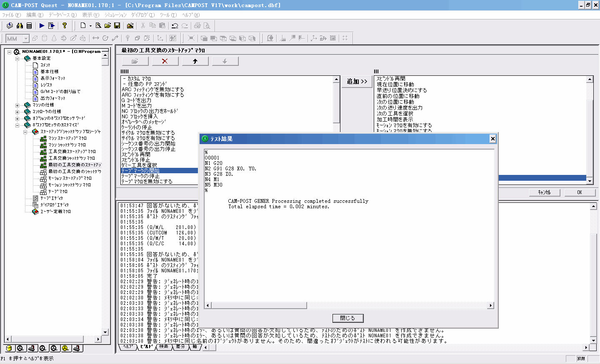Select the テープ エディタ tree item
Viewport: 600px width, 364px height.
coord(52,198)
